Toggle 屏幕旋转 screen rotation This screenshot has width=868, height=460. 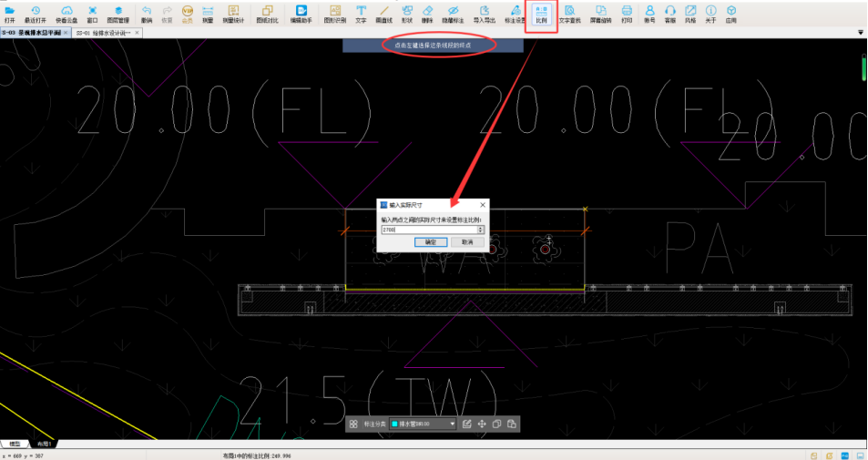600,13
